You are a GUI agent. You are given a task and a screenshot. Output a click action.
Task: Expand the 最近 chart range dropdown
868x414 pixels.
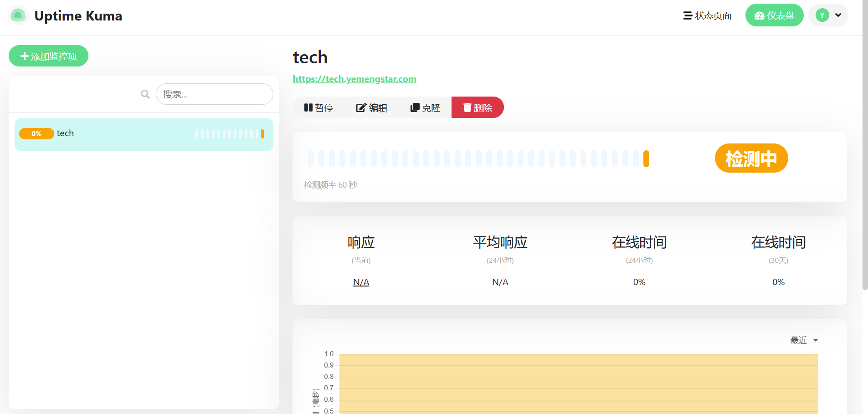tap(804, 340)
